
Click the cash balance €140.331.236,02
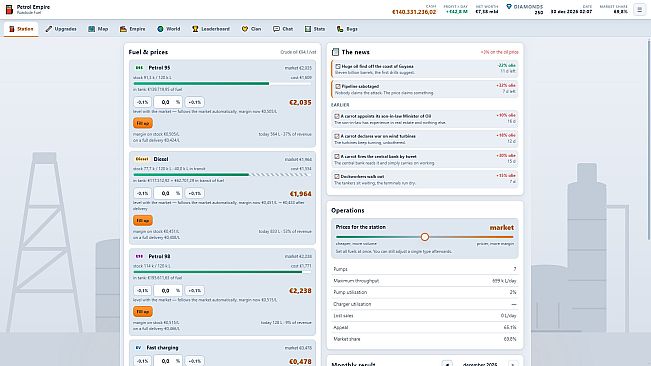414,12
